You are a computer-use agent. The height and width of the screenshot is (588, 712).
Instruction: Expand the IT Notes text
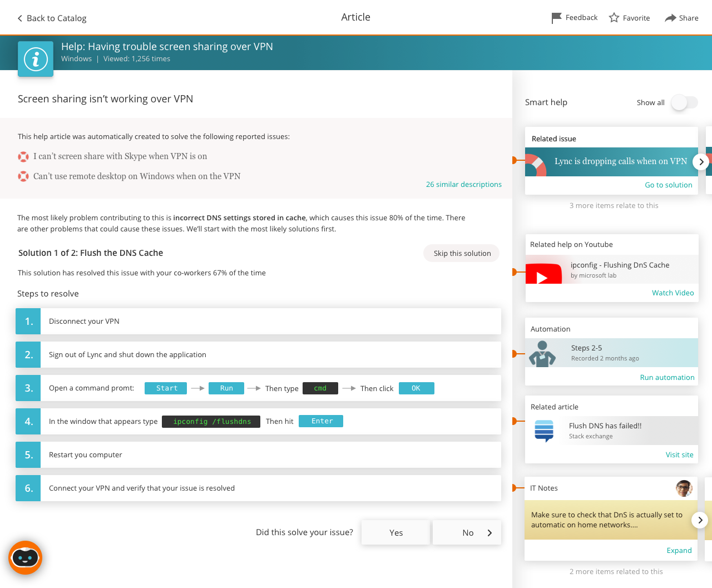[x=679, y=550]
